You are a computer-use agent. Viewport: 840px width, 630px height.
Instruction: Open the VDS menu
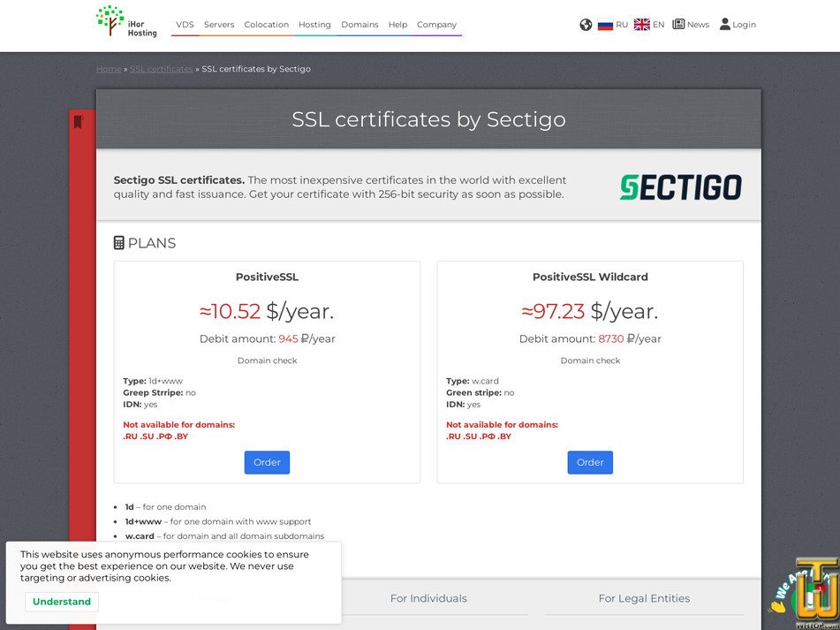tap(185, 25)
